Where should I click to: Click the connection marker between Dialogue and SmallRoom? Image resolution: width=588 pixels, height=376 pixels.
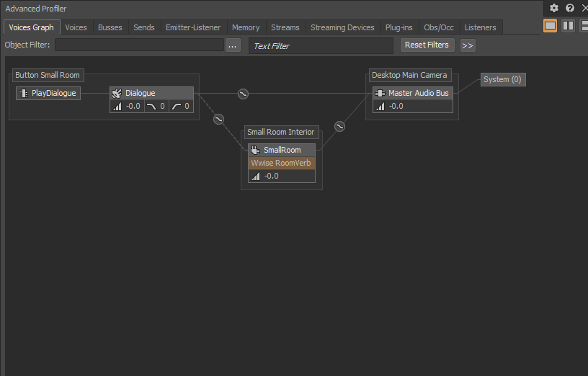218,120
